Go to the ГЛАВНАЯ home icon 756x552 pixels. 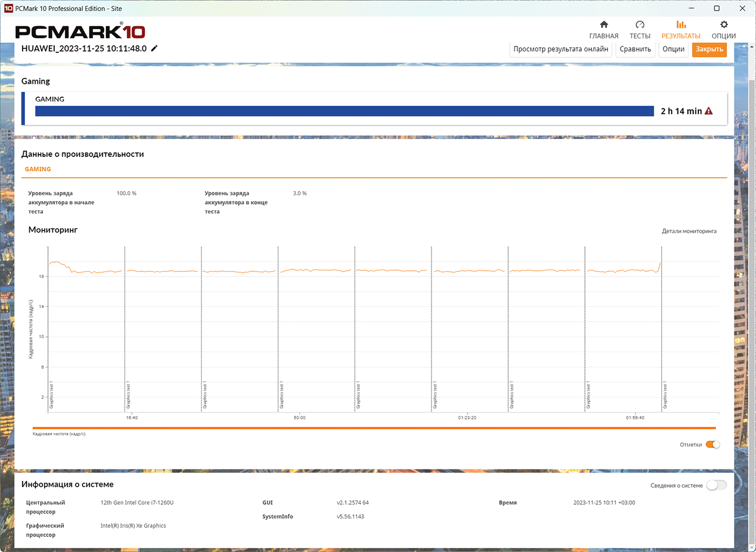coord(604,25)
